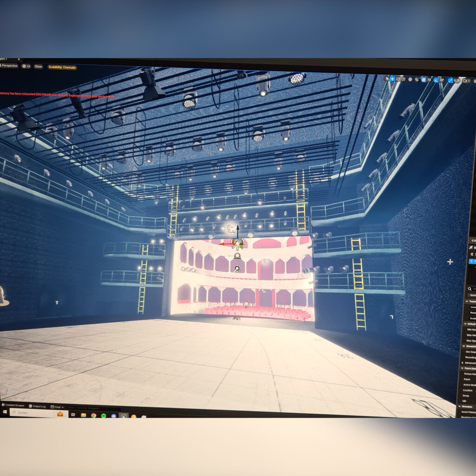Collapse the Default section in Details
This screenshot has width=476, height=476.
[x=465, y=324]
